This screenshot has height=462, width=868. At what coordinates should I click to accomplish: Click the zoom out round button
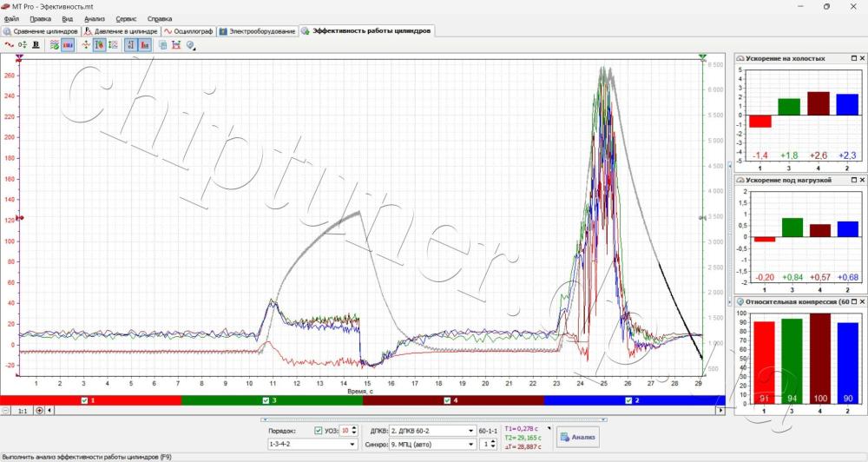coord(5,411)
